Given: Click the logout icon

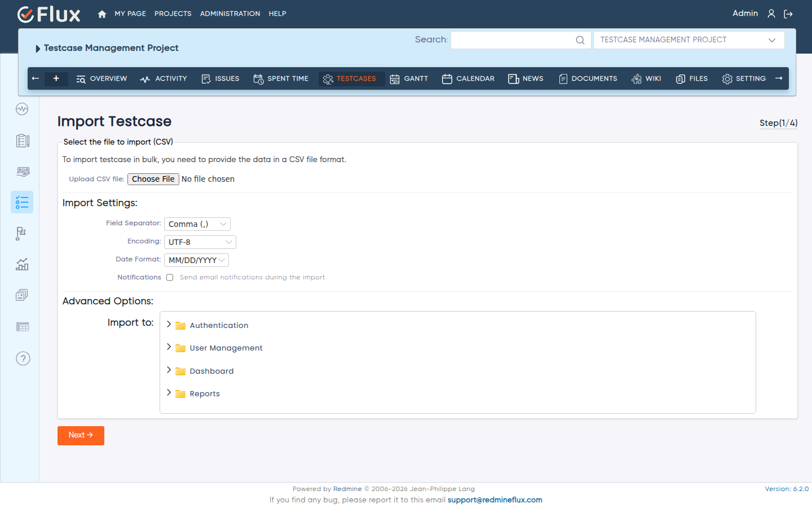Looking at the screenshot, I should (788, 14).
